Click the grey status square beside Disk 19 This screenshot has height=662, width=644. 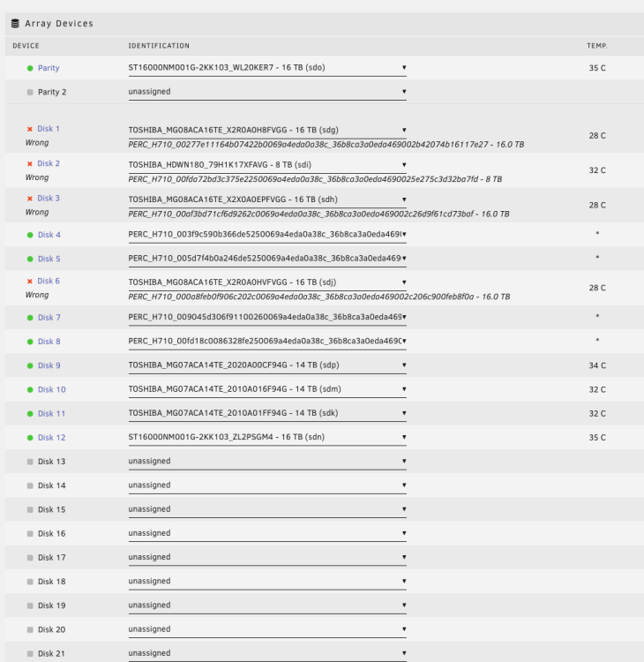tap(30, 606)
